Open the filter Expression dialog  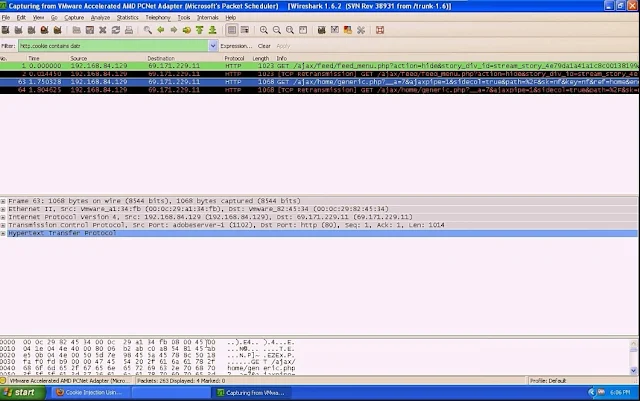click(236, 46)
